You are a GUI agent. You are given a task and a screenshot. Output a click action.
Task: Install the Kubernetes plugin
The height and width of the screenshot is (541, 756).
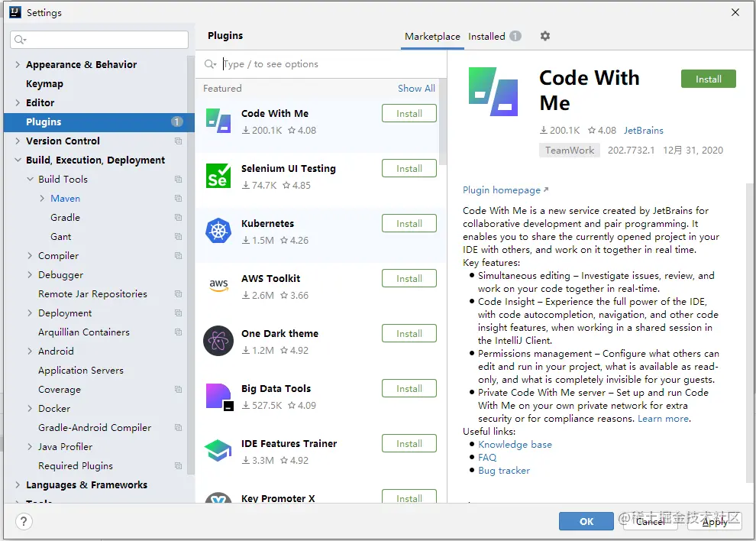(x=409, y=223)
